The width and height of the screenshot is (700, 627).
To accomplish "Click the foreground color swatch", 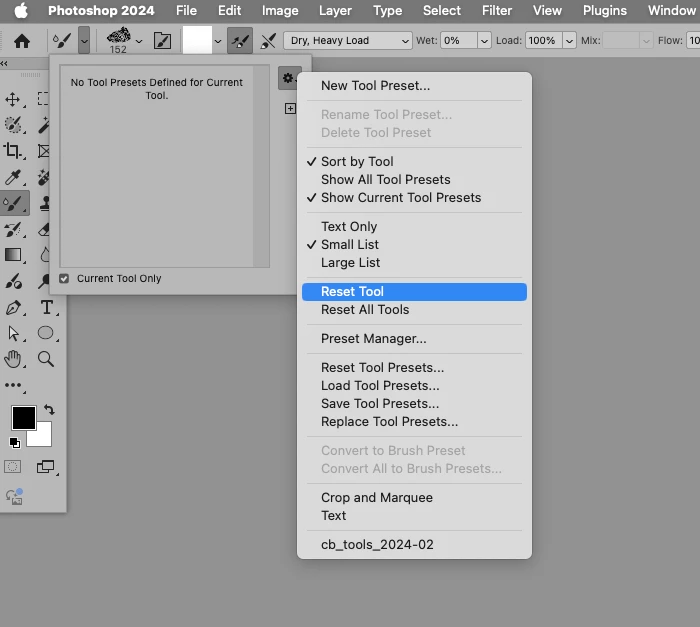I will [x=24, y=418].
